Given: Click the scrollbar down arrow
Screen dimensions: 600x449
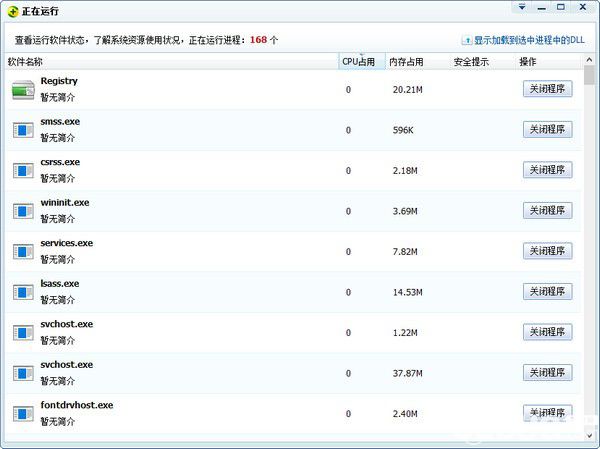Looking at the screenshot, I should tap(589, 435).
